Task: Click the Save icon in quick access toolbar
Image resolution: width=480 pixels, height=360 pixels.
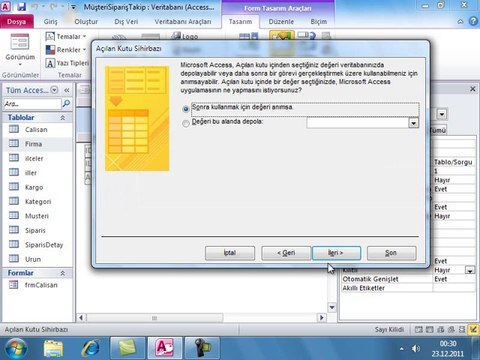Action: (21, 6)
